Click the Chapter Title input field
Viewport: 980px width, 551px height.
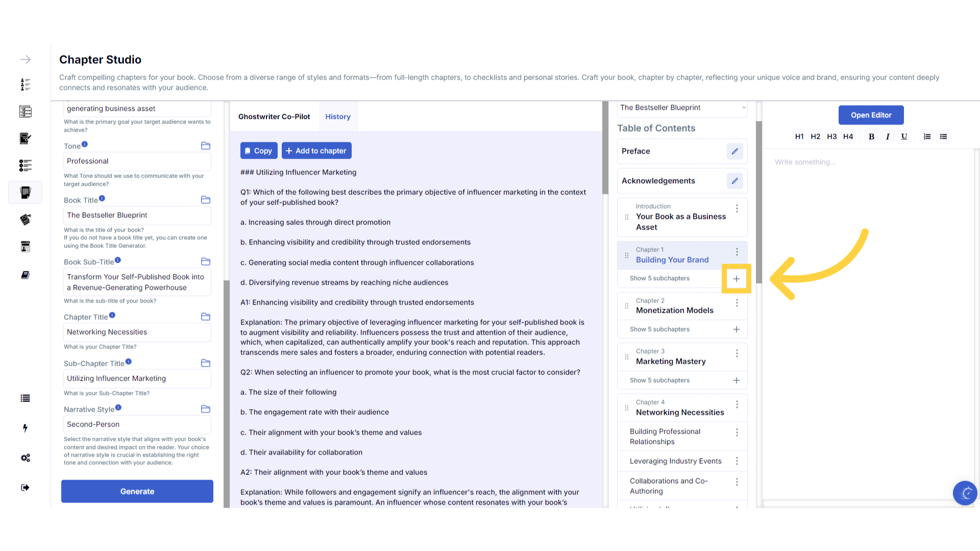click(137, 332)
